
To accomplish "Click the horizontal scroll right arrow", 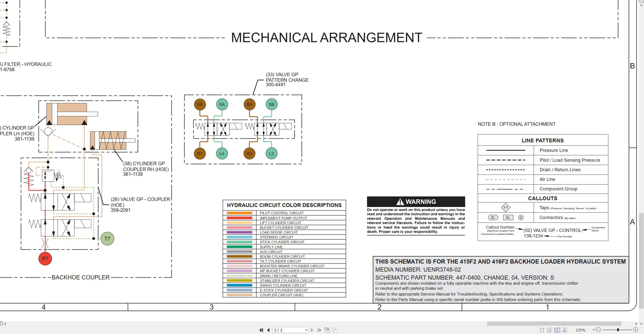I will tap(636, 324).
